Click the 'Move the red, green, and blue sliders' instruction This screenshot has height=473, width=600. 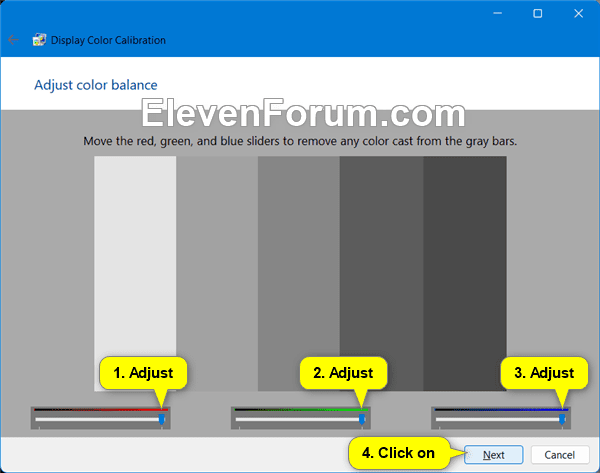click(x=300, y=141)
